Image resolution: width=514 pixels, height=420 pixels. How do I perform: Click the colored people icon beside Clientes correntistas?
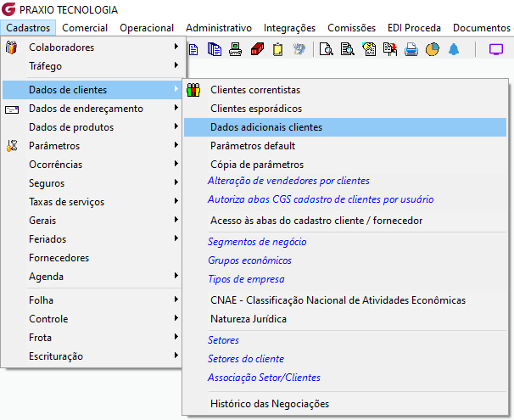click(x=193, y=90)
